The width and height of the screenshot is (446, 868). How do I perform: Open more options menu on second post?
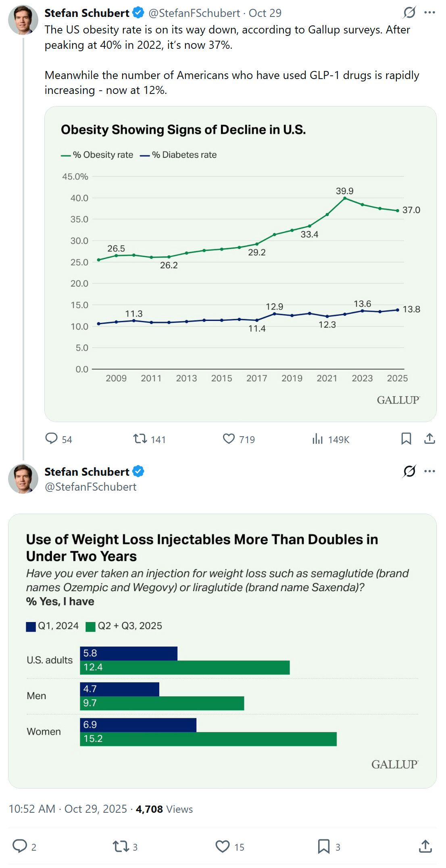[x=430, y=471]
